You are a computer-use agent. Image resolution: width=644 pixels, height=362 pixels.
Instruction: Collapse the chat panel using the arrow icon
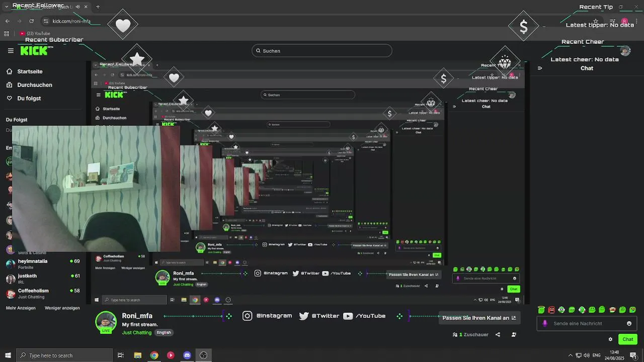pos(540,68)
